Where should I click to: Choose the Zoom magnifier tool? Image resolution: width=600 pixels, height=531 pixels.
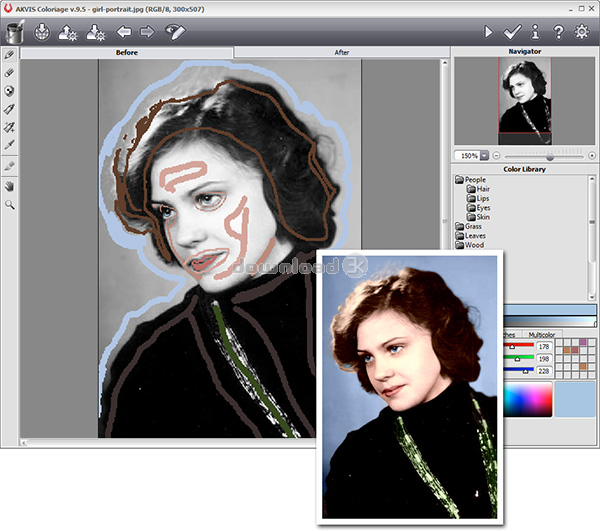(10, 204)
